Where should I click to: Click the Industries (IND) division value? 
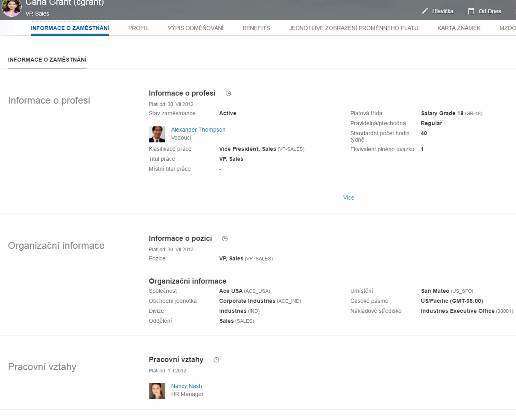tap(239, 311)
